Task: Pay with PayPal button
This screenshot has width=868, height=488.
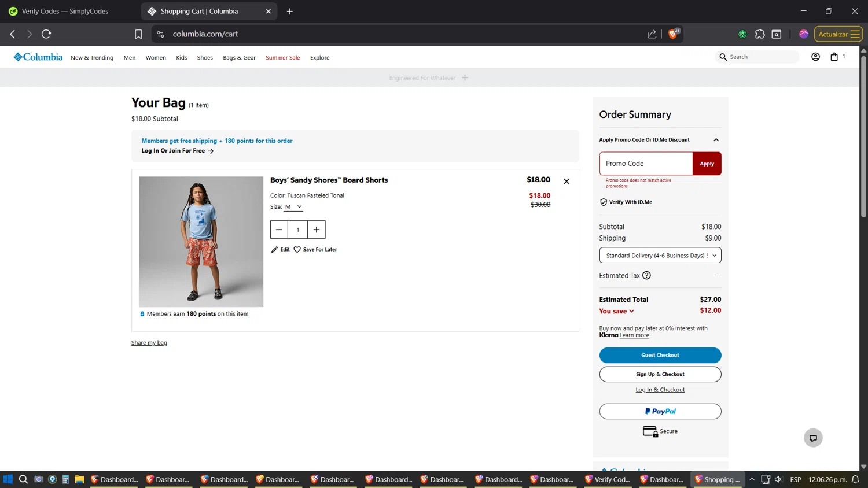Action: tap(660, 411)
